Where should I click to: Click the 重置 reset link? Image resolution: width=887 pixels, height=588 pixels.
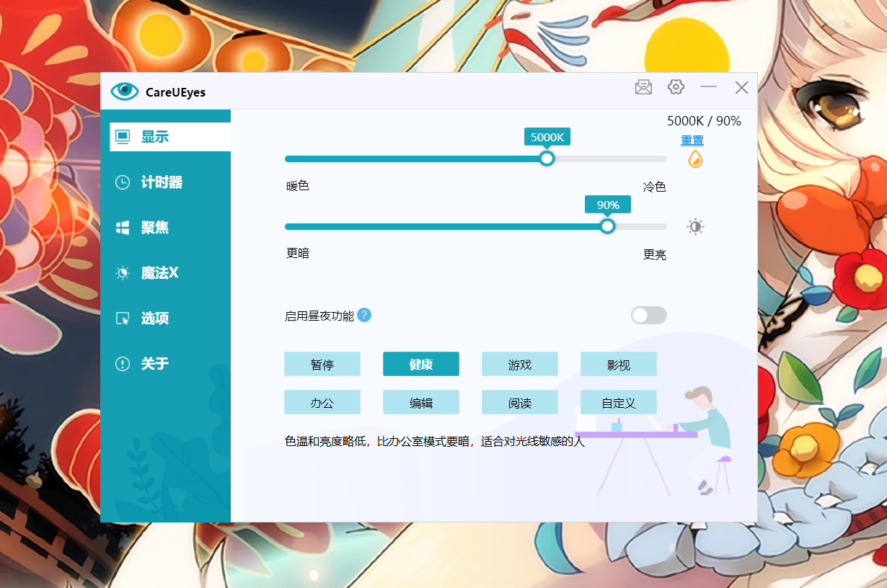click(692, 141)
